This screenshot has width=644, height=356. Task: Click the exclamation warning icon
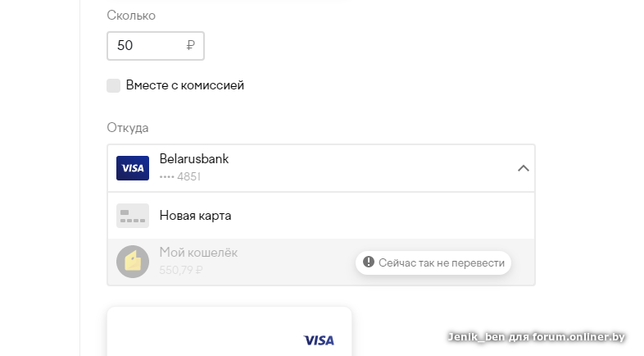pyautogui.click(x=369, y=262)
